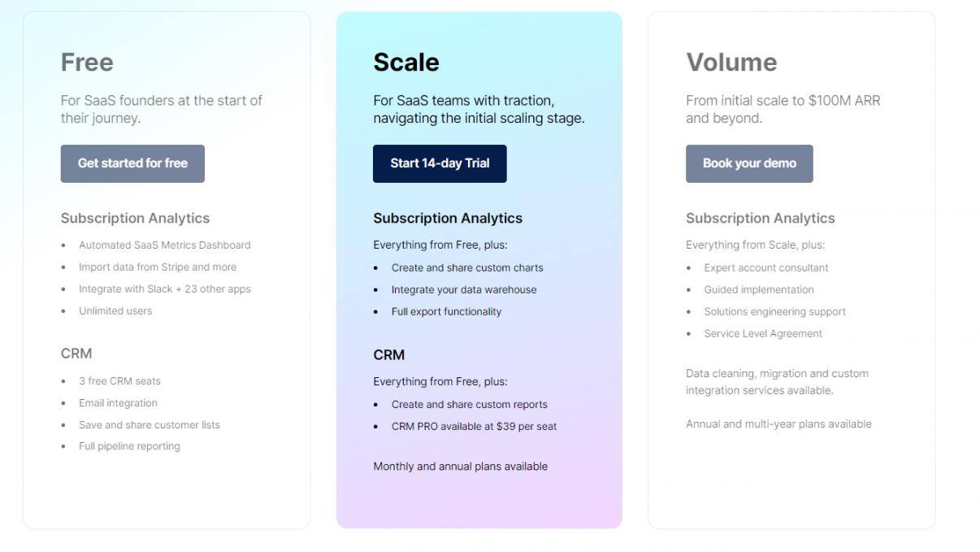980x552 pixels.
Task: Select the Free plan title
Action: coord(87,63)
